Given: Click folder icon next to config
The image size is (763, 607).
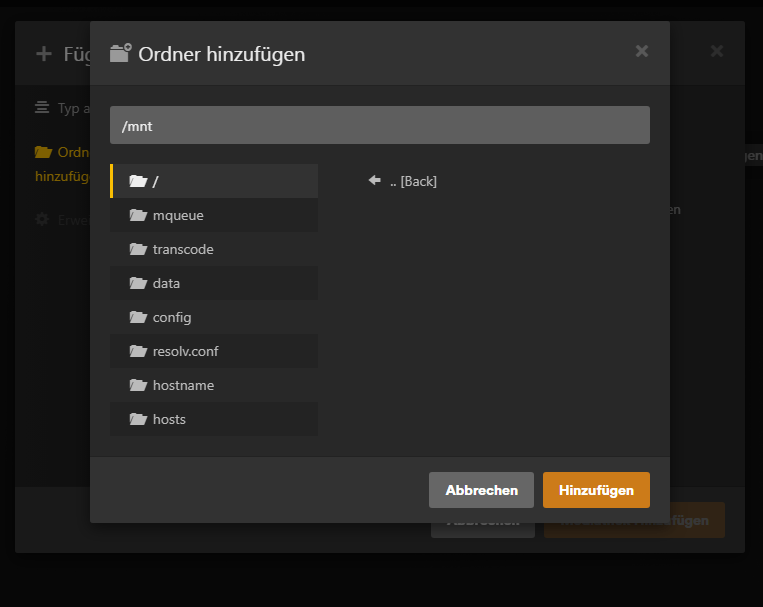Looking at the screenshot, I should tap(138, 317).
